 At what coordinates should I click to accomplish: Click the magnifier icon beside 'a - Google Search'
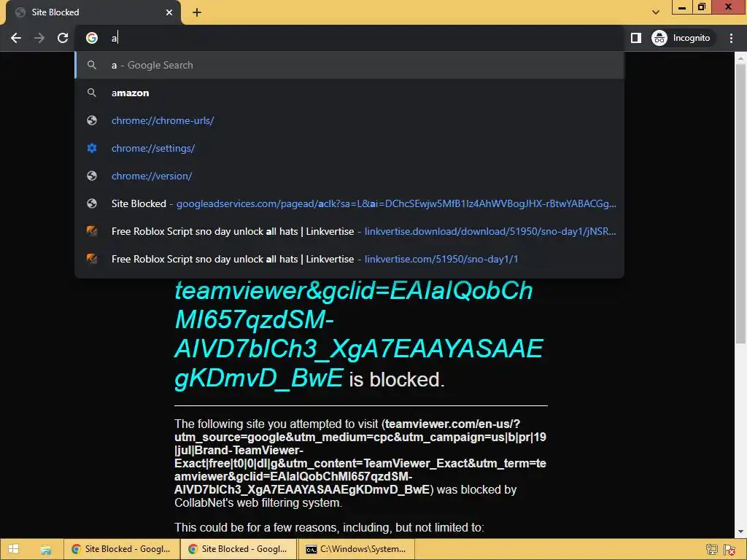[x=92, y=65]
